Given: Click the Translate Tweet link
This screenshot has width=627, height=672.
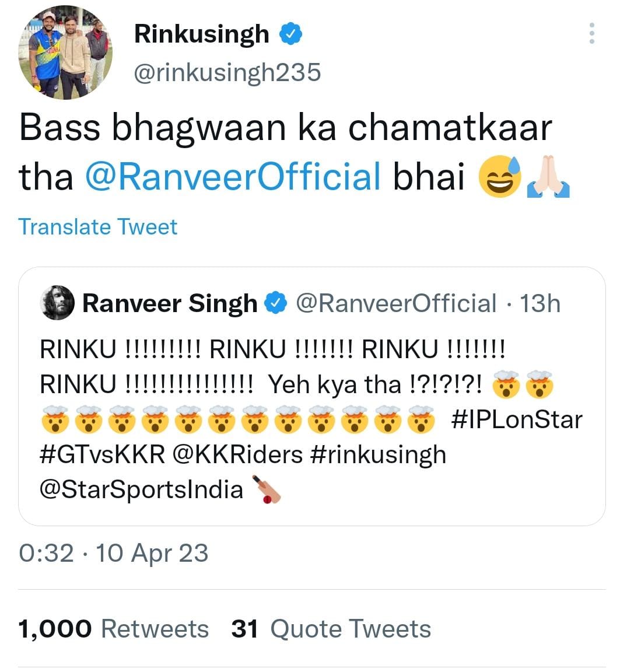Looking at the screenshot, I should point(97,227).
